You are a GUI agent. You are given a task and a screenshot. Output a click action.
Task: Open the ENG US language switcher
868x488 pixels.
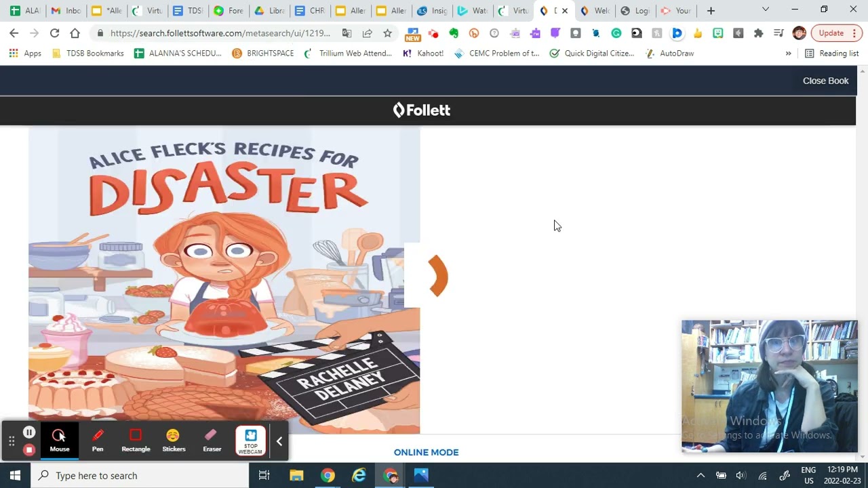pos(808,475)
